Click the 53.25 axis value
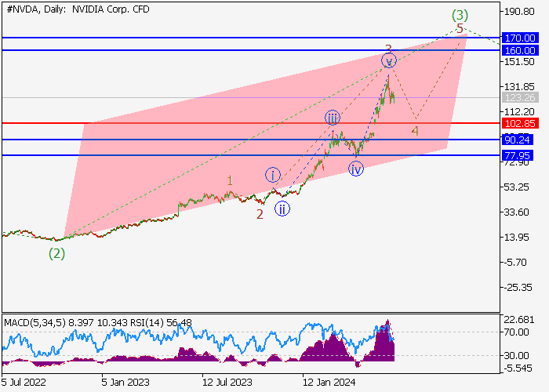 pos(516,187)
